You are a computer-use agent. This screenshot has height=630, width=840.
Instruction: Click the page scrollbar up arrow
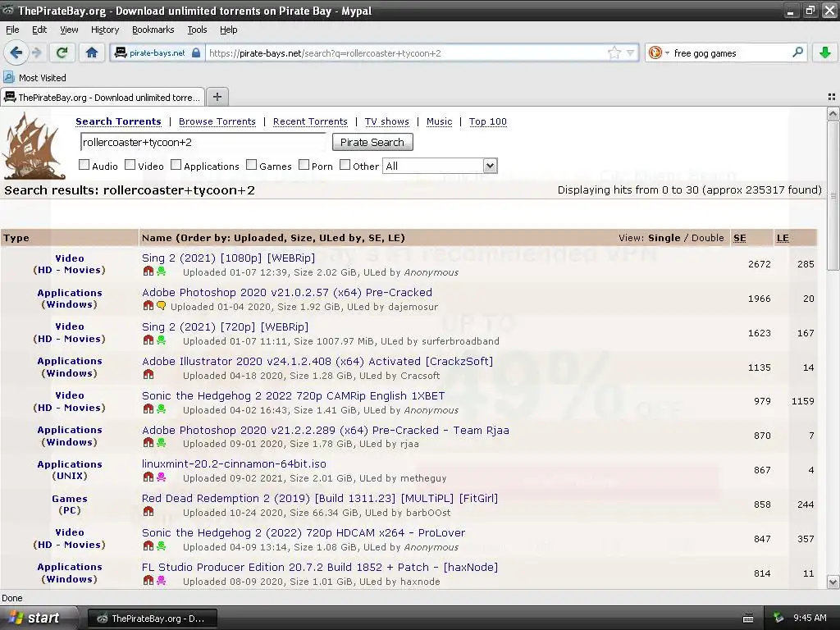(833, 113)
